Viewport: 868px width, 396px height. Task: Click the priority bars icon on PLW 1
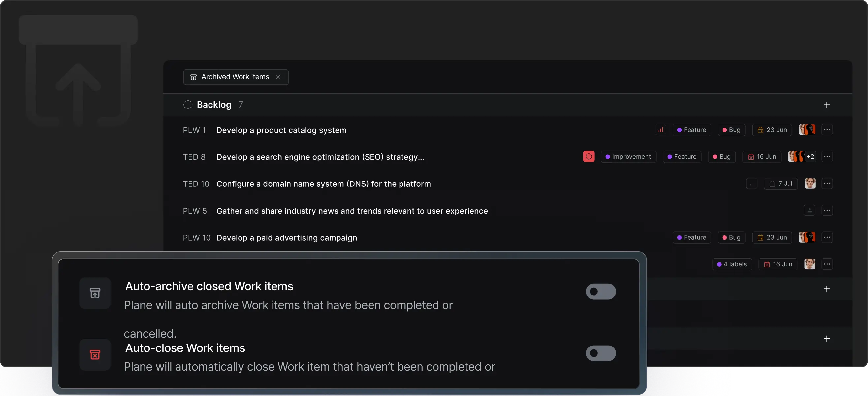coord(660,130)
